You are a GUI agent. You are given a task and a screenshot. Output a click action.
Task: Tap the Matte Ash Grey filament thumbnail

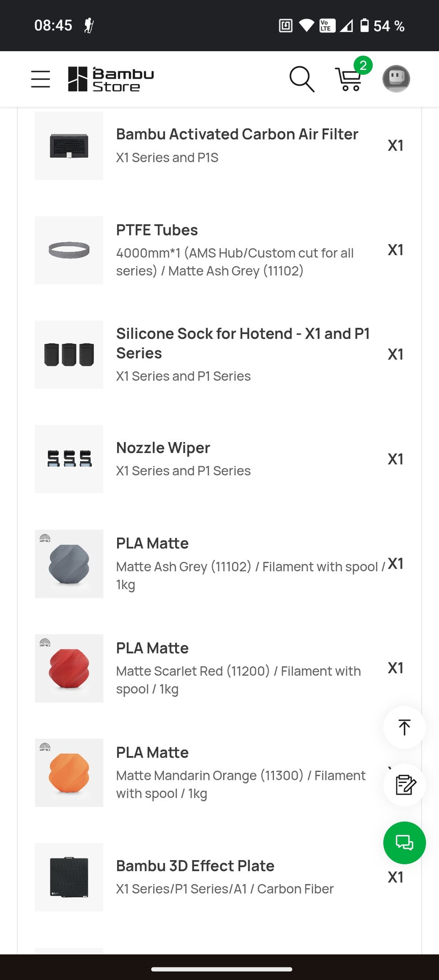[x=69, y=564]
